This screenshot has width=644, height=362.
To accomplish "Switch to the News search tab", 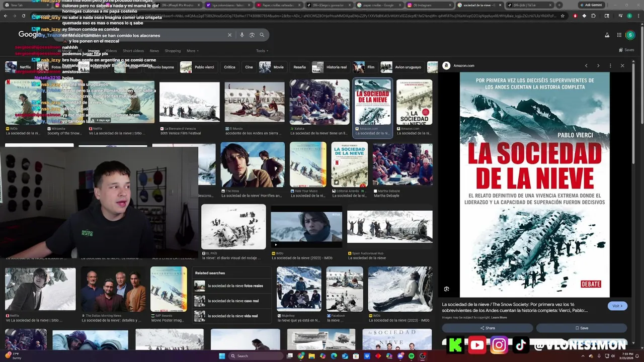I will click(x=154, y=51).
